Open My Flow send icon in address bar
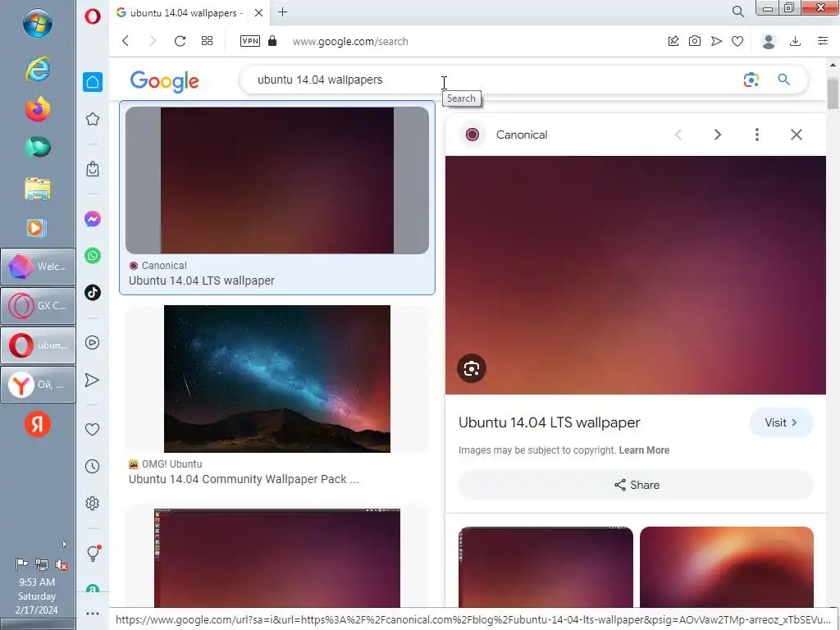 716,41
